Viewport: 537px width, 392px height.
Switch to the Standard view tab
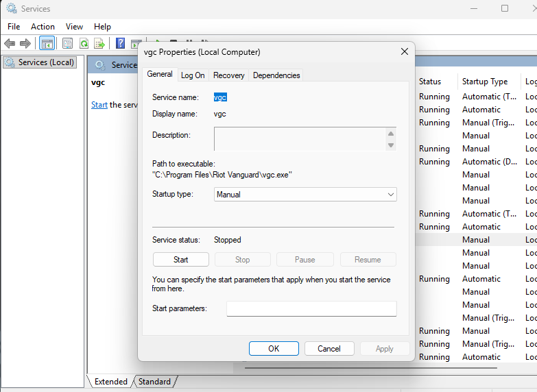[x=154, y=382]
